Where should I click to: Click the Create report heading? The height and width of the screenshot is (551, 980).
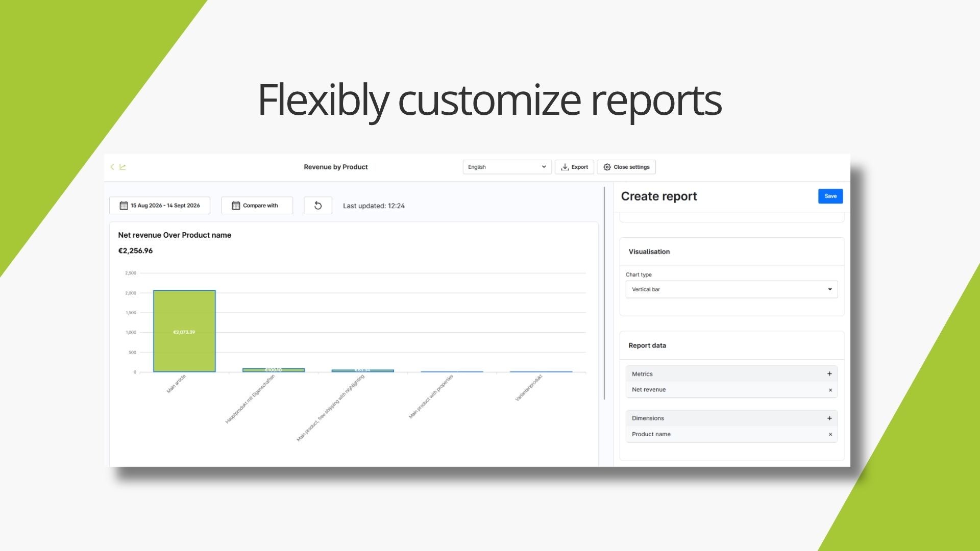point(659,196)
